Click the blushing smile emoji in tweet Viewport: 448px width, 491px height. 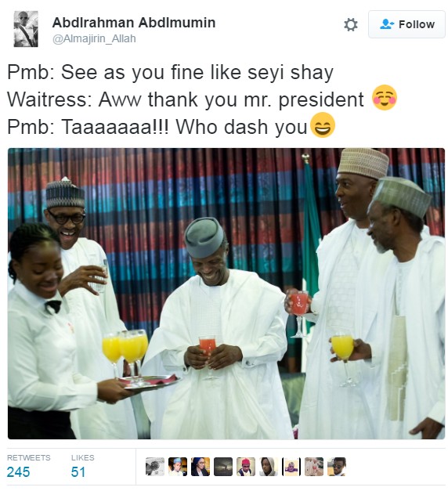click(385, 97)
